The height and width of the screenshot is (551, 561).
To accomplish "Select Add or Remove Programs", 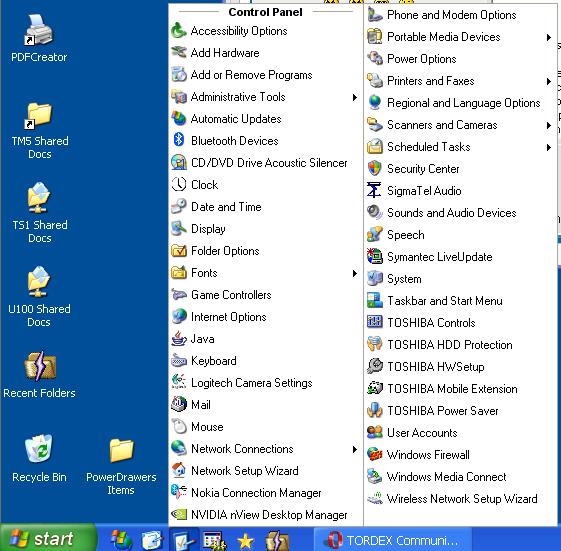I will tap(265, 75).
